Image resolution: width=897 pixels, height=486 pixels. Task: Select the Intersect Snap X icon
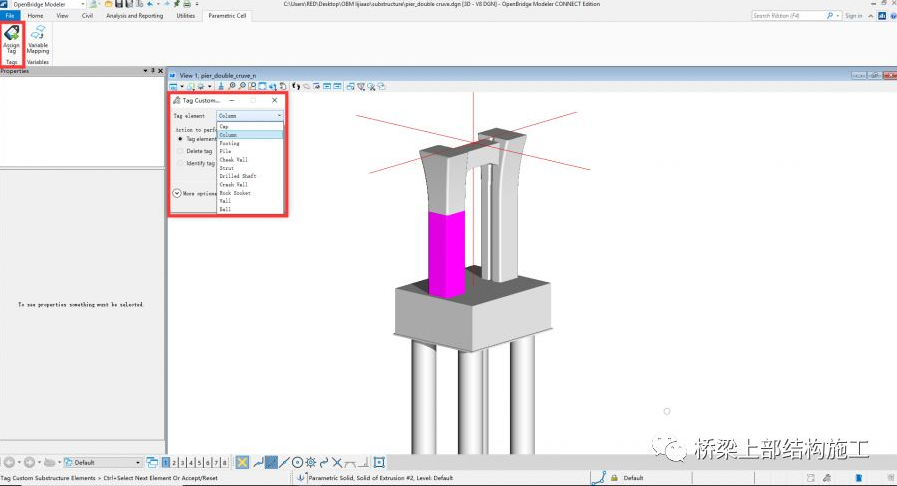[337, 462]
